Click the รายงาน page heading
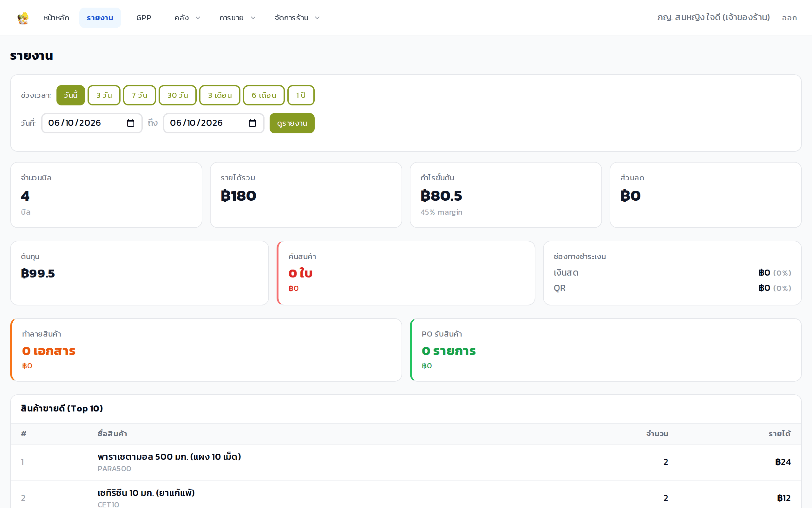This screenshot has height=508, width=812. (31, 56)
